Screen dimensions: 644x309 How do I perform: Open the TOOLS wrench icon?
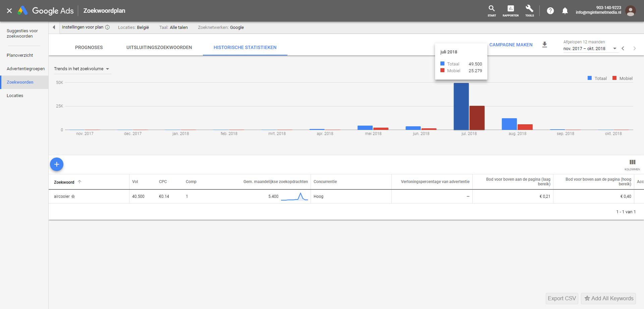pyautogui.click(x=530, y=11)
